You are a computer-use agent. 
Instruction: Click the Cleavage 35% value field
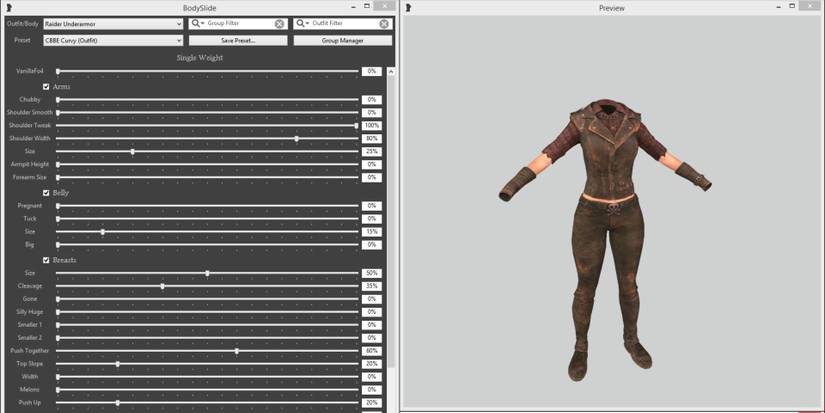[x=371, y=286]
